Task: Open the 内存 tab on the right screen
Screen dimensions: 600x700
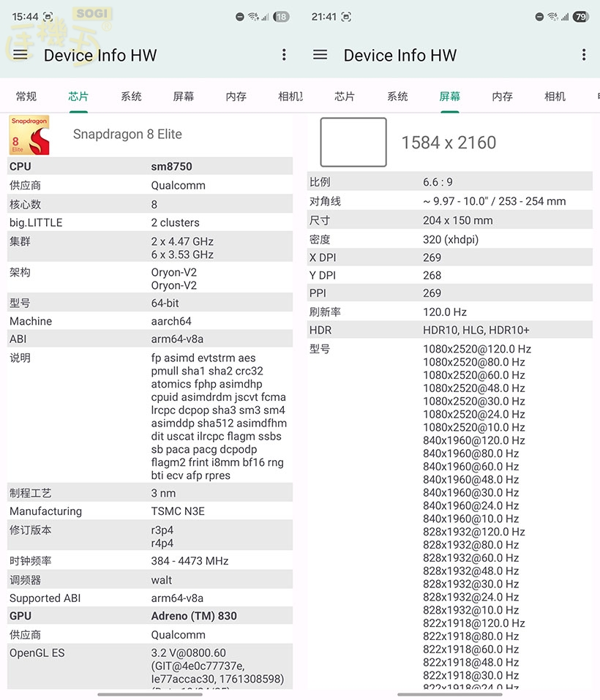Action: (x=502, y=97)
